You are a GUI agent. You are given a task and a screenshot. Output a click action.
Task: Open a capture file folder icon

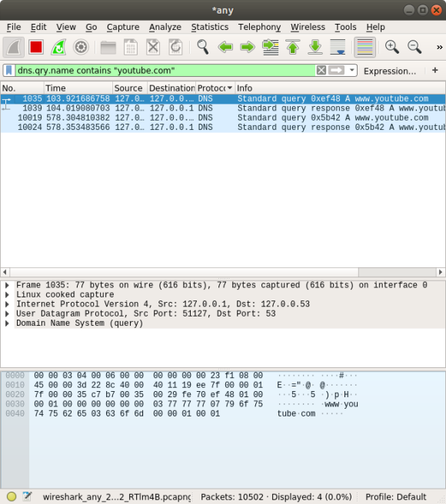click(108, 48)
